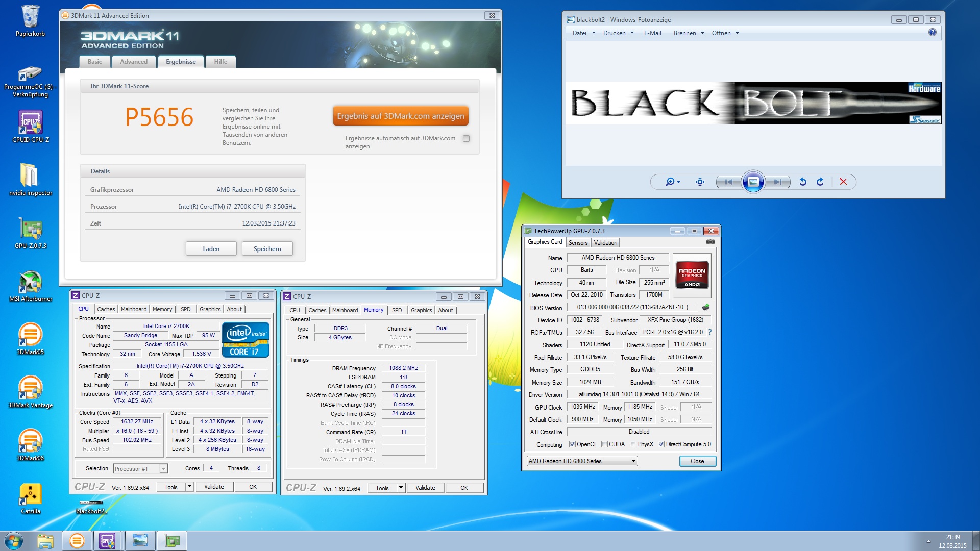
Task: Switch to Advanced tab in 3DMark 11
Action: [x=134, y=62]
